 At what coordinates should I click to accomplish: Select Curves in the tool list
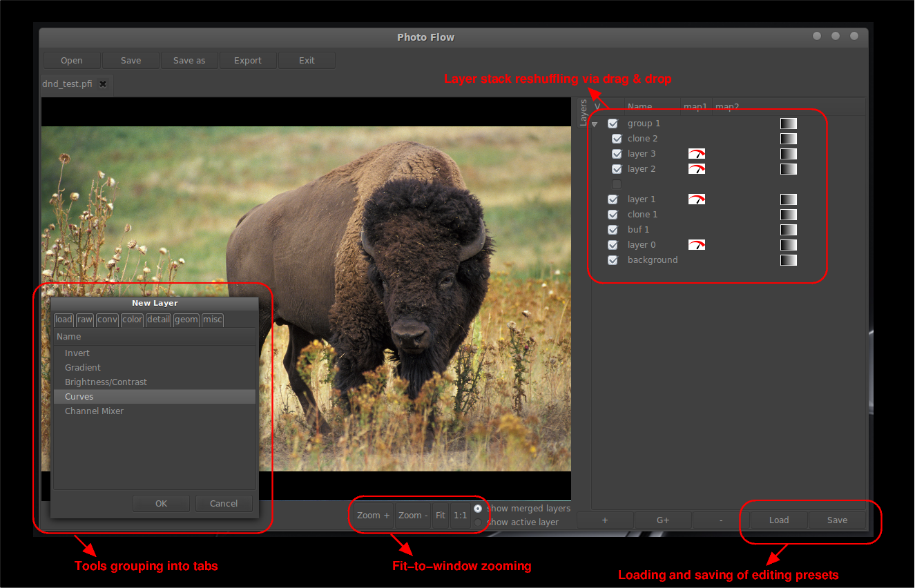pos(155,397)
